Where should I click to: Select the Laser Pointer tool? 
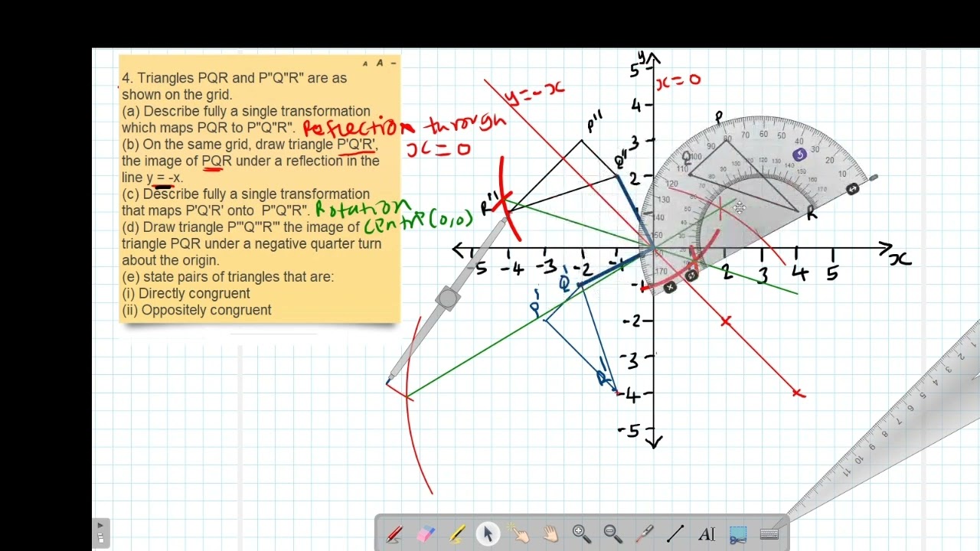[644, 533]
